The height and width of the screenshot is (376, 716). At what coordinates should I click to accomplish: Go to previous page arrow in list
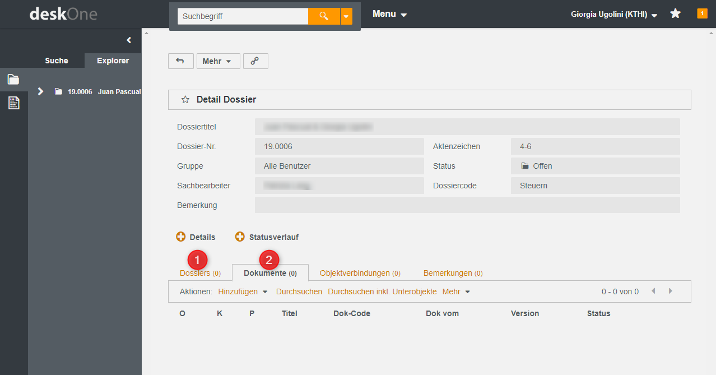click(x=653, y=291)
